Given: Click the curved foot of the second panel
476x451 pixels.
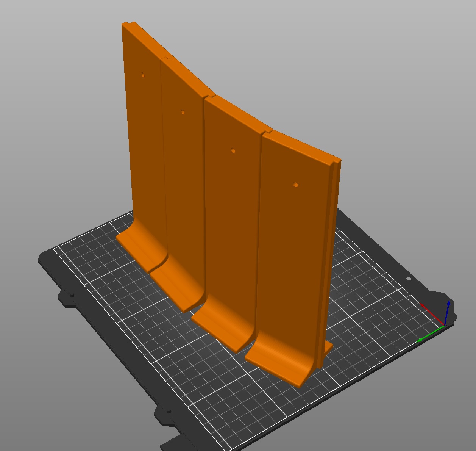Looking at the screenshot, I should [178, 285].
